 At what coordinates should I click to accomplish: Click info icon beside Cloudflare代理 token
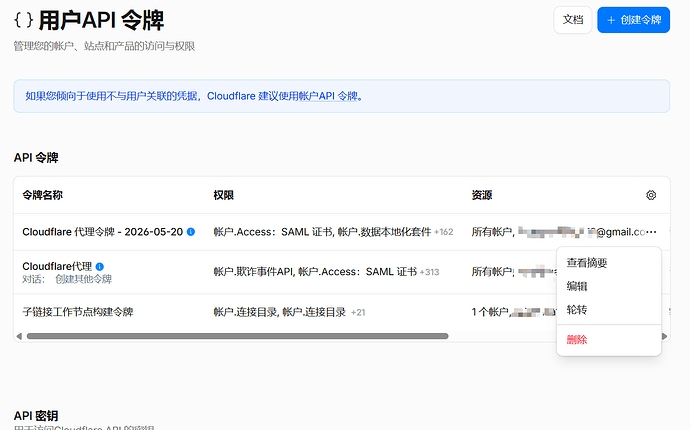tap(99, 266)
